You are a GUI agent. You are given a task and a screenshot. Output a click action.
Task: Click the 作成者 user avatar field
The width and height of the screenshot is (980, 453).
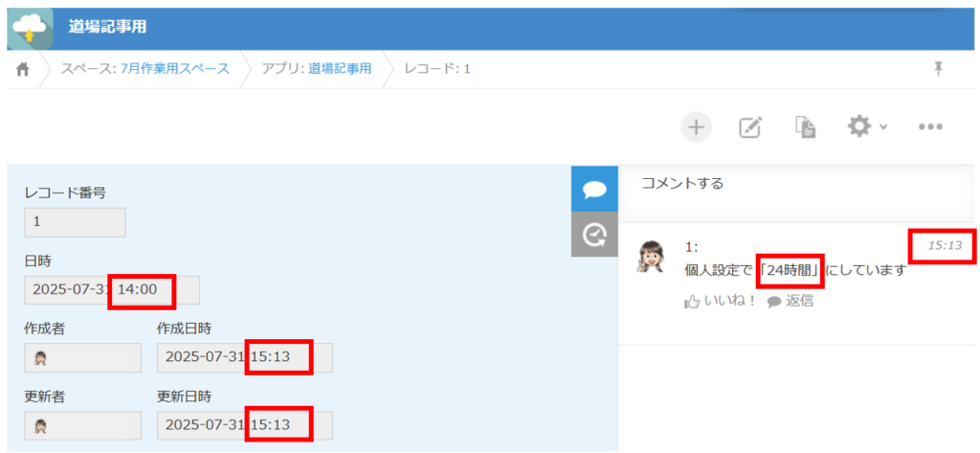tap(82, 358)
